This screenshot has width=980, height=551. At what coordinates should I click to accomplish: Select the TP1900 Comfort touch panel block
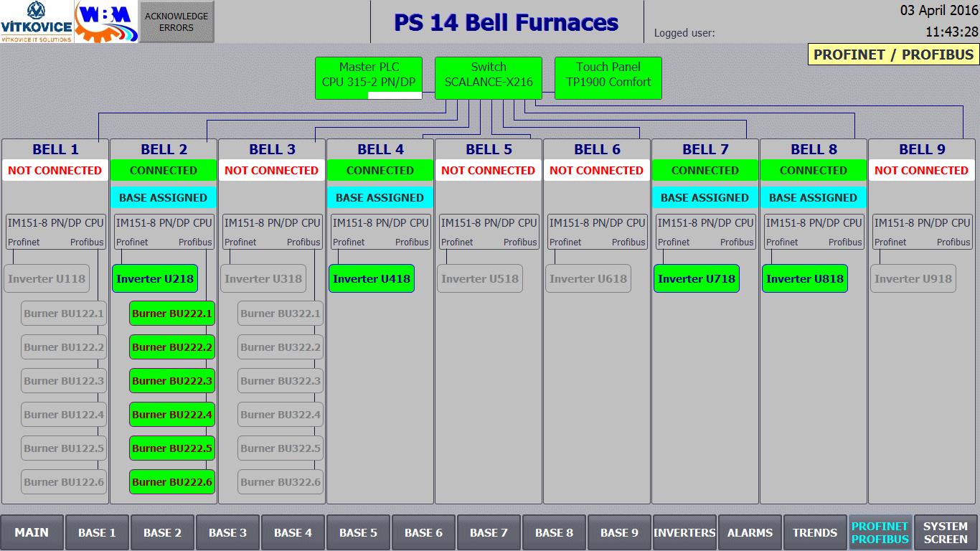(x=608, y=78)
